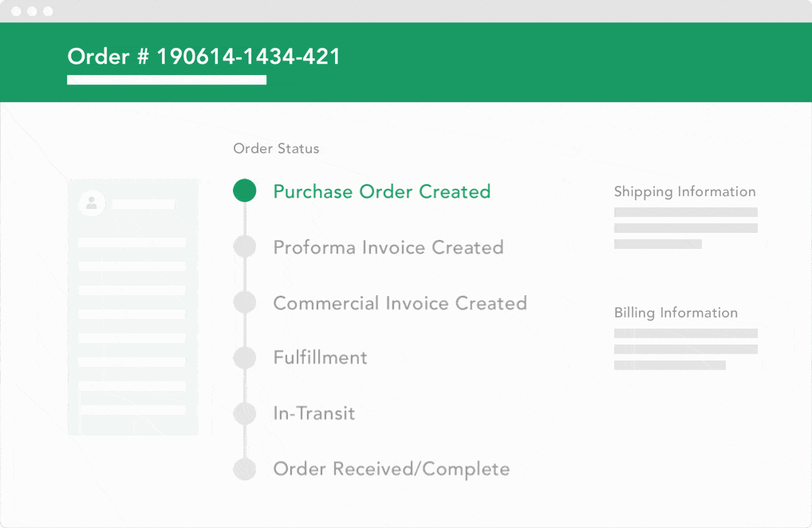812x528 pixels.
Task: Select the Fulfillment status text
Action: click(x=320, y=357)
